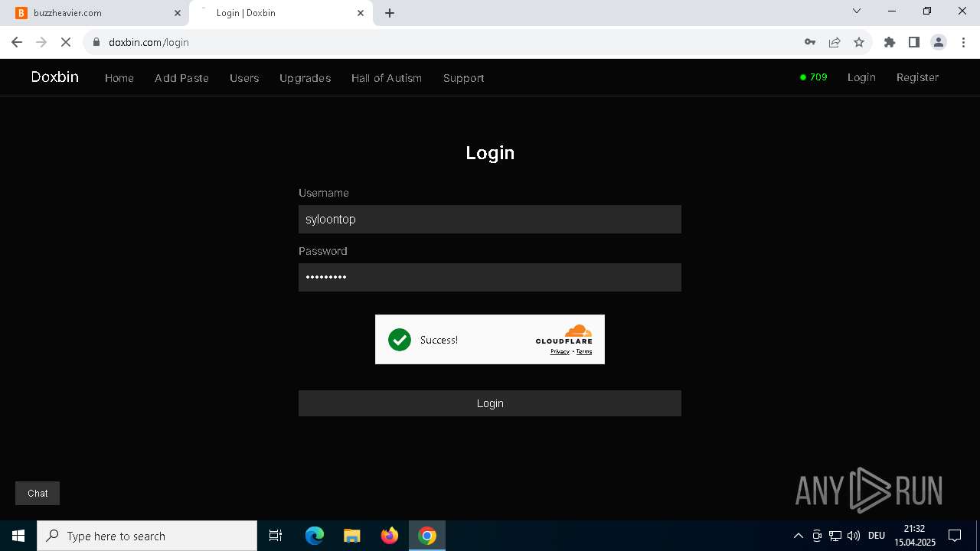This screenshot has width=980, height=551.
Task: Open Upgrades page
Action: tap(305, 78)
